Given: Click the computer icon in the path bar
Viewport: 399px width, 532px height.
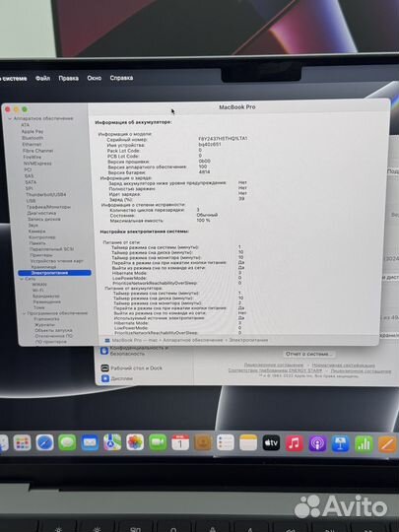Looking at the screenshot, I should pos(107,340).
